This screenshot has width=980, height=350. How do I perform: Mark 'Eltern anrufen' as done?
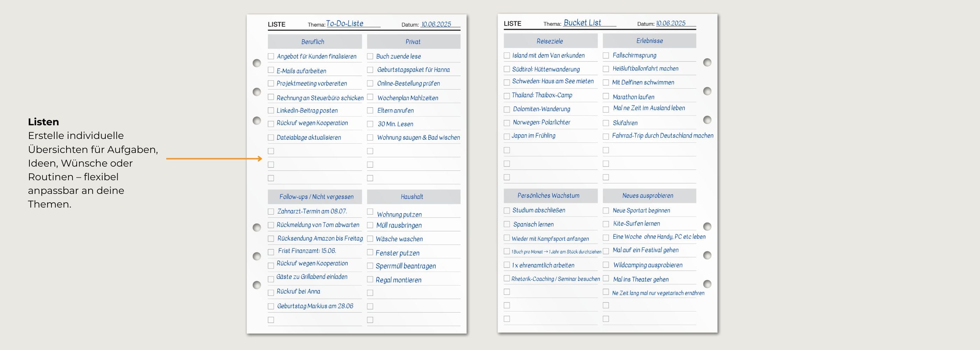point(370,110)
